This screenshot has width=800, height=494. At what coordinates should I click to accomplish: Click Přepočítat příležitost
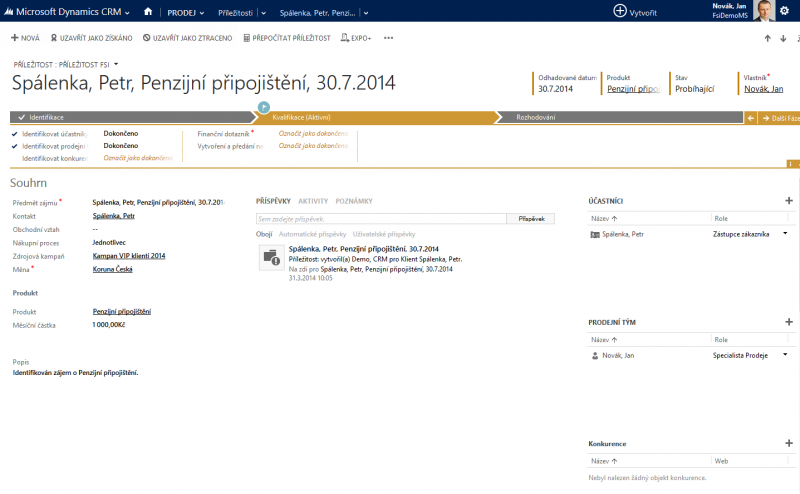pos(287,38)
